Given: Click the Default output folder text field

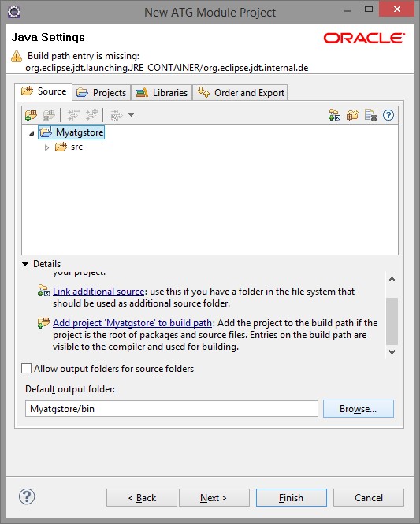Looking at the screenshot, I should tap(172, 409).
